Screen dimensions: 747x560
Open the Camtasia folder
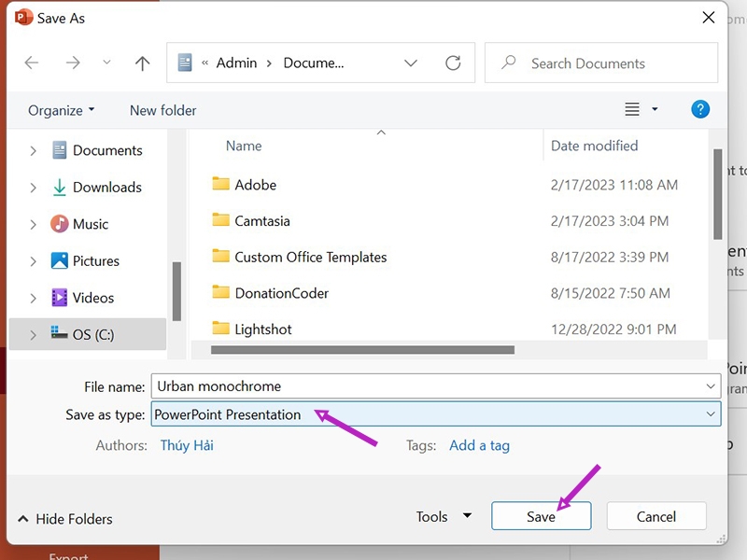point(261,220)
